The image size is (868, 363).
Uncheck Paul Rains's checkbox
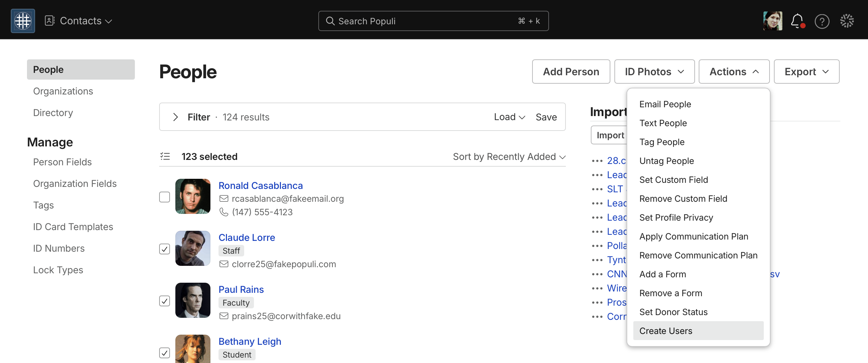165,301
